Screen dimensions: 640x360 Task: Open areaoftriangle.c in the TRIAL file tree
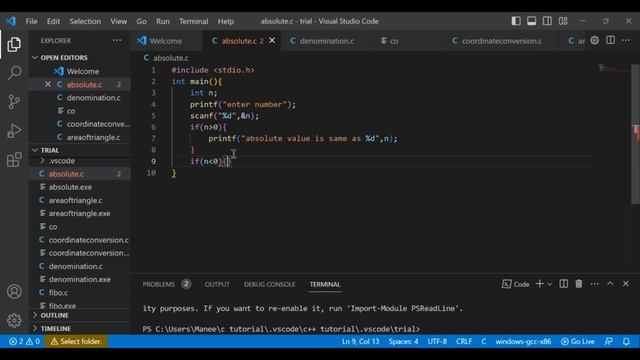(x=80, y=200)
